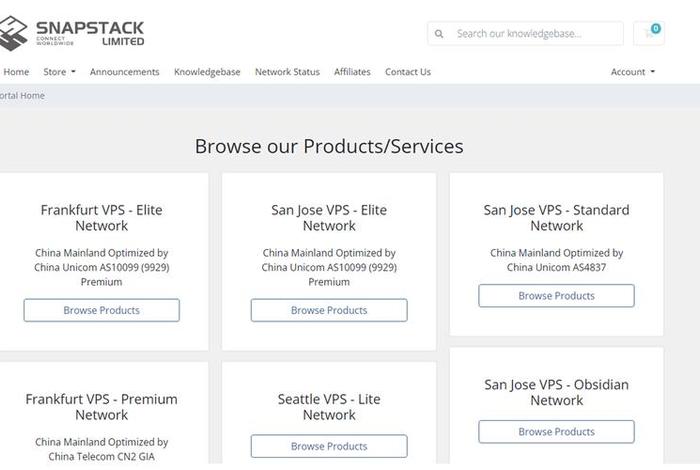Viewport: 700px width, 470px height.
Task: Browse products for San Jose VPS Obsidian
Action: [x=556, y=432]
